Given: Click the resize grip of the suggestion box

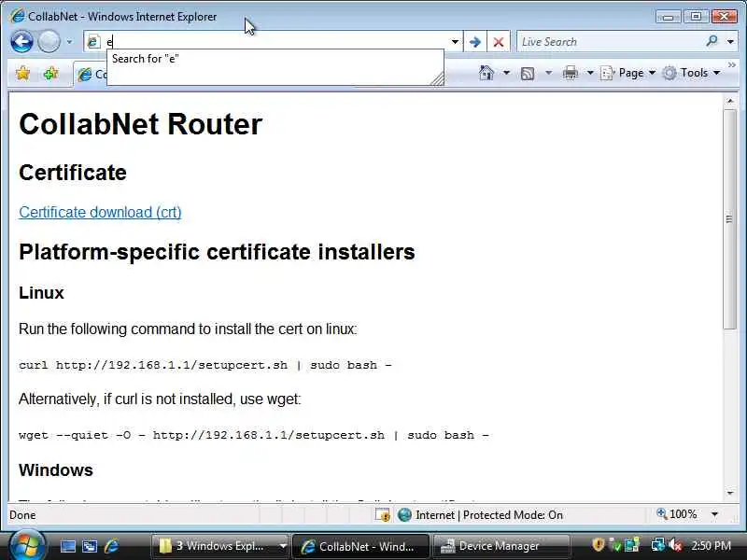Looking at the screenshot, I should (x=437, y=79).
